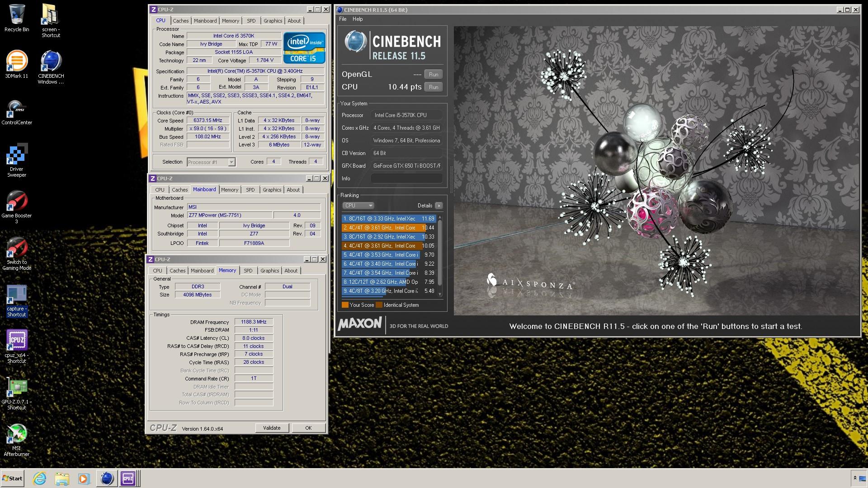Click the Core Speed 6373.15 MHz value
This screenshot has width=868, height=488.
[208, 121]
